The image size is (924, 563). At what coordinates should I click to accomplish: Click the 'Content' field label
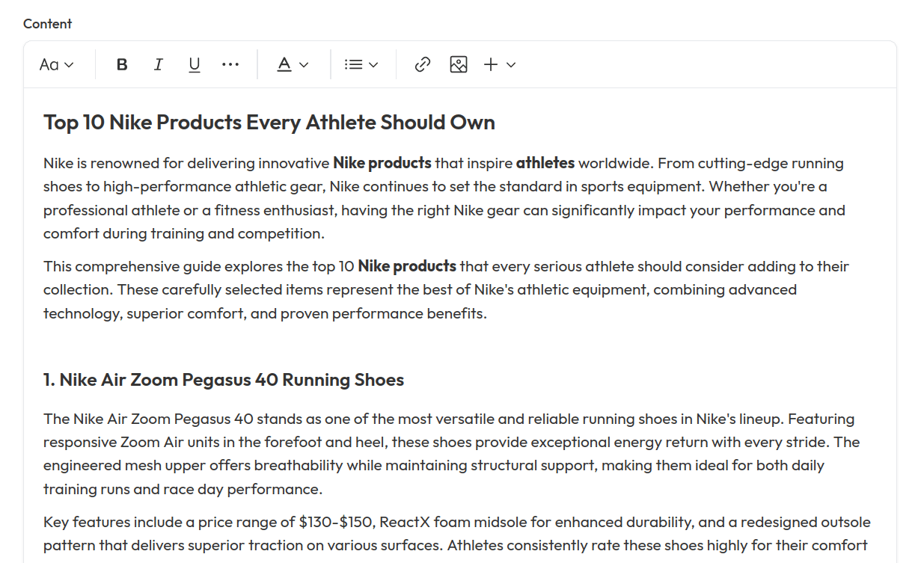pyautogui.click(x=48, y=24)
